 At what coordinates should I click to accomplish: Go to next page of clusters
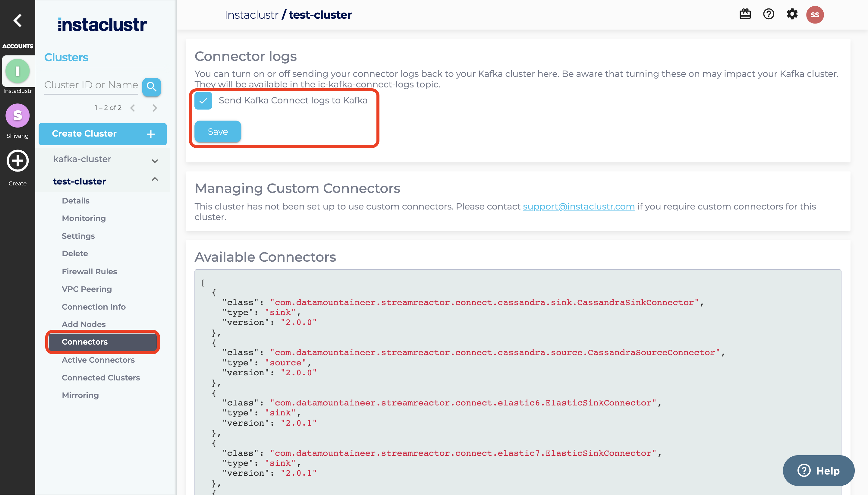(155, 108)
